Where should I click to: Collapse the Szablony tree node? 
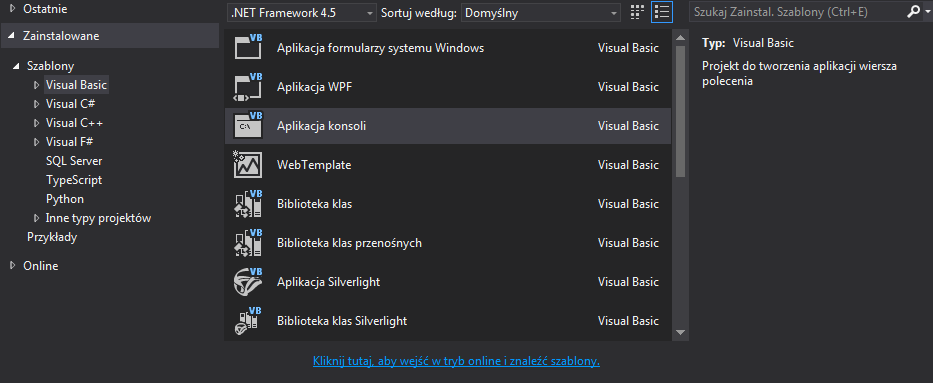click(x=16, y=66)
